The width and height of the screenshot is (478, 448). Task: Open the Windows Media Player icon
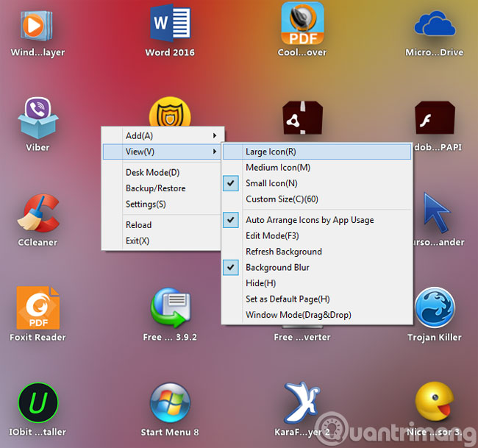37,26
